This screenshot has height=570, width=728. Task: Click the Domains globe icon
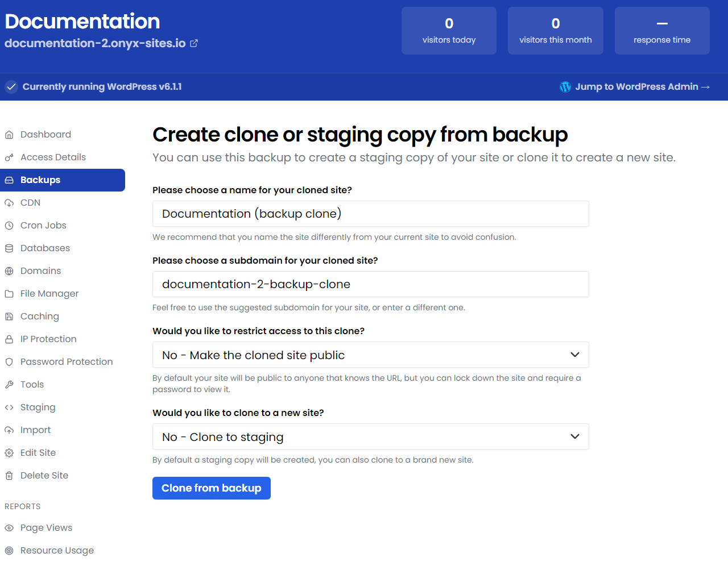pyautogui.click(x=9, y=271)
